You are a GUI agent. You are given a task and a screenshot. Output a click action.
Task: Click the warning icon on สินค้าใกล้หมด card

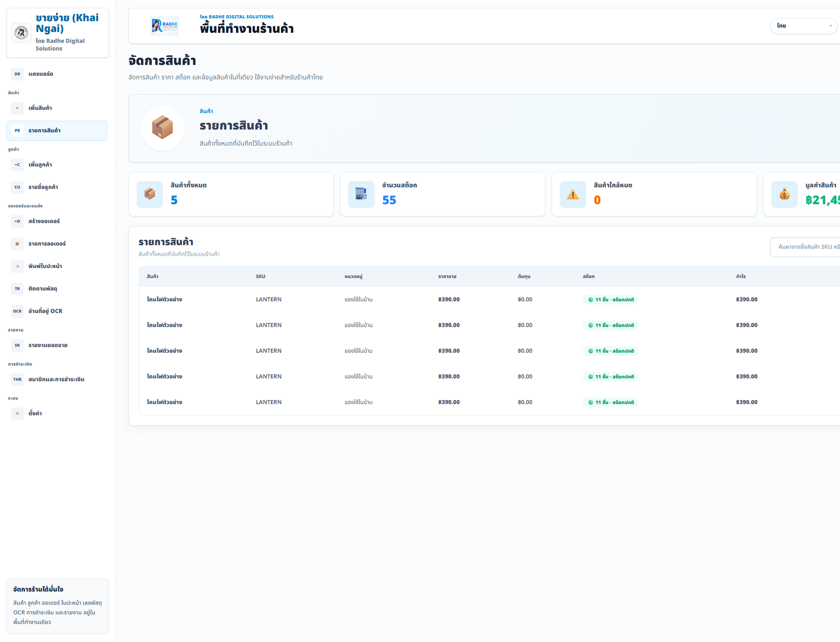click(573, 194)
